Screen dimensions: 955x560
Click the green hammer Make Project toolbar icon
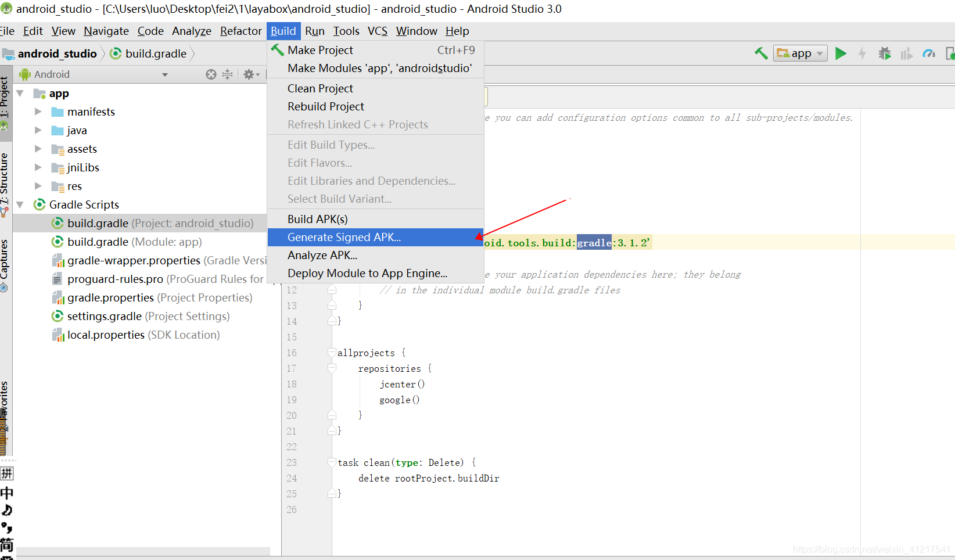tap(761, 53)
